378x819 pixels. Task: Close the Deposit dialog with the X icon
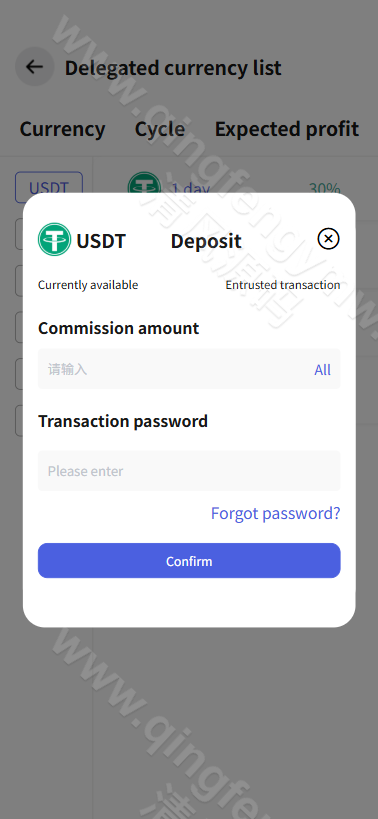click(328, 239)
